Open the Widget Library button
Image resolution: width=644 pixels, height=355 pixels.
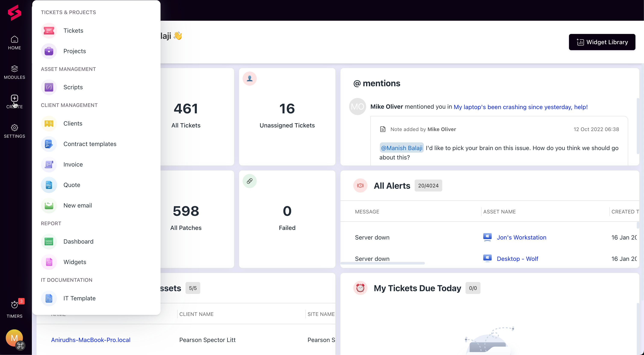click(602, 42)
